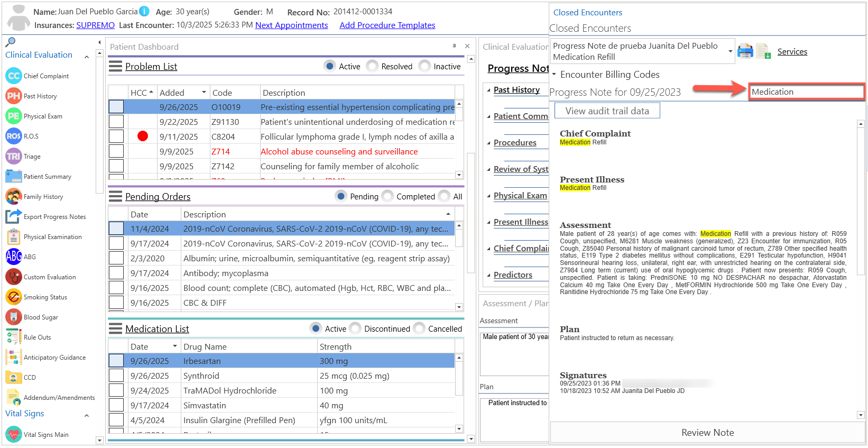868x448 pixels.
Task: Pin the Patient Dashboard panel
Action: tap(454, 47)
